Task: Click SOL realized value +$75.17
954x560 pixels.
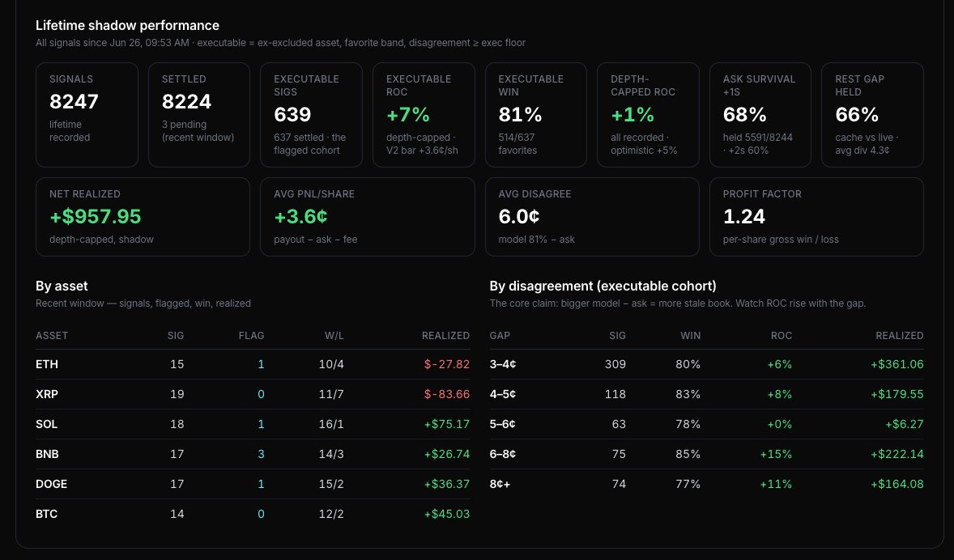Action: (446, 424)
